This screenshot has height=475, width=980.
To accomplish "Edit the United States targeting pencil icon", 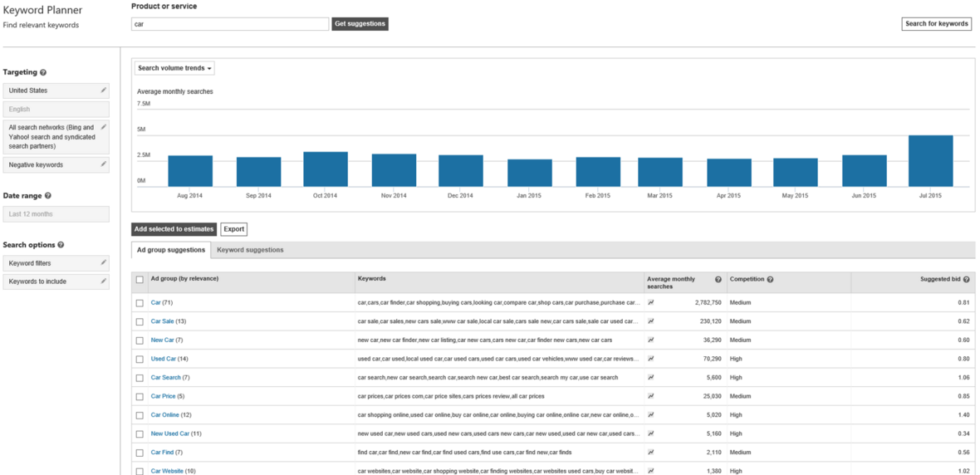I will [x=104, y=90].
